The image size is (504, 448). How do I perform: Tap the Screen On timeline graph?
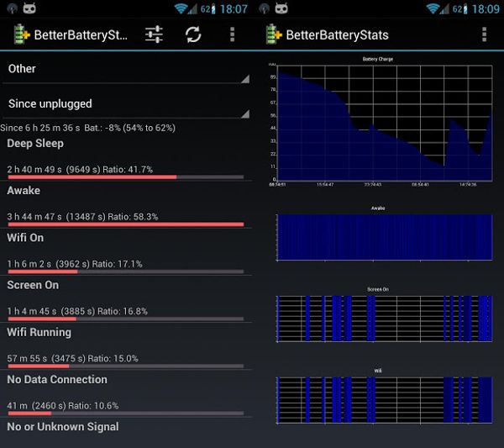[385, 320]
